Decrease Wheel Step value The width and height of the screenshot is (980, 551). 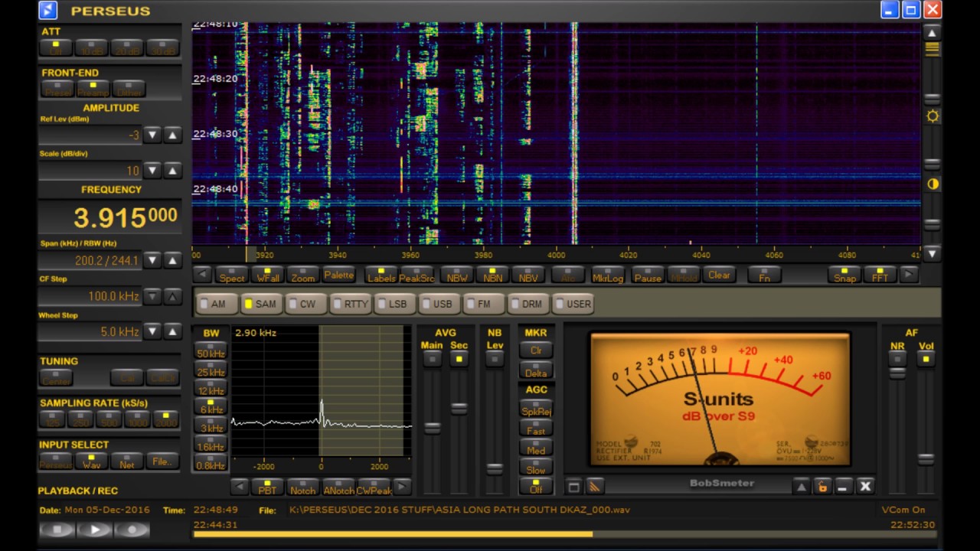click(152, 331)
